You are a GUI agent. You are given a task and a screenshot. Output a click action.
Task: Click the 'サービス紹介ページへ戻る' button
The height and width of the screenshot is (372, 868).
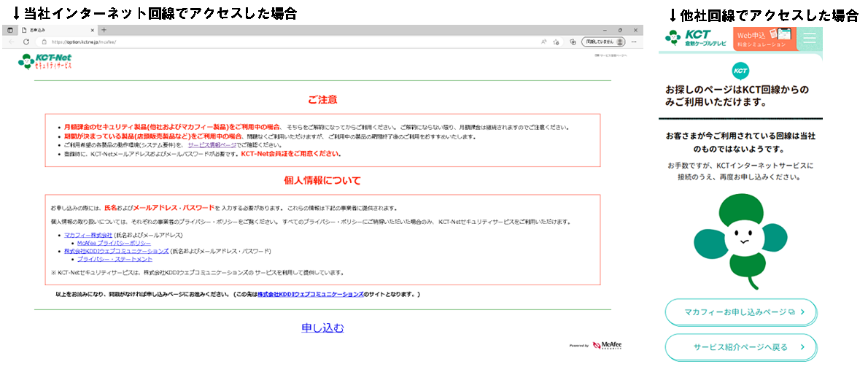click(740, 347)
